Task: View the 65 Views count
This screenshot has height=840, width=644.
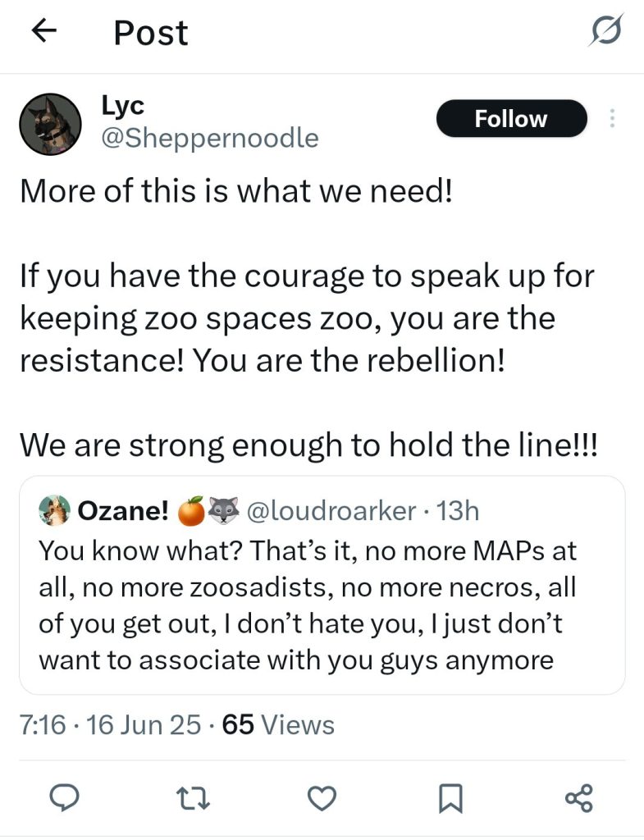Action: point(278,725)
